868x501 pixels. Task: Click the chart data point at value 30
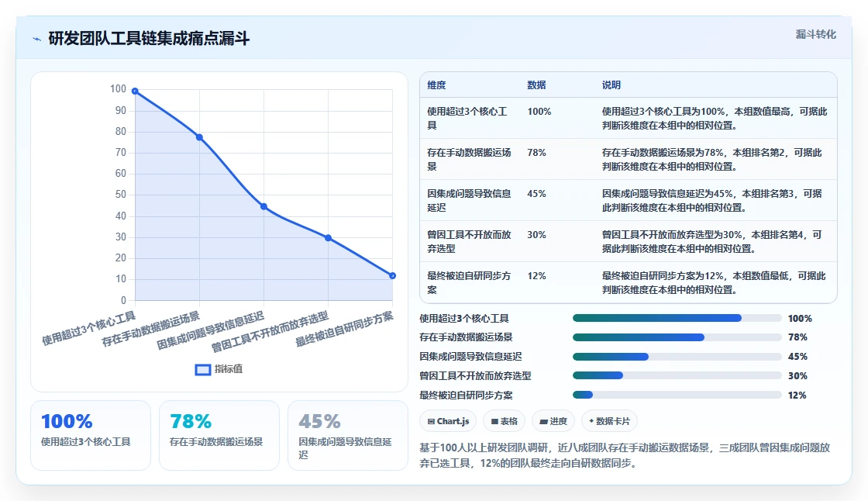click(329, 238)
